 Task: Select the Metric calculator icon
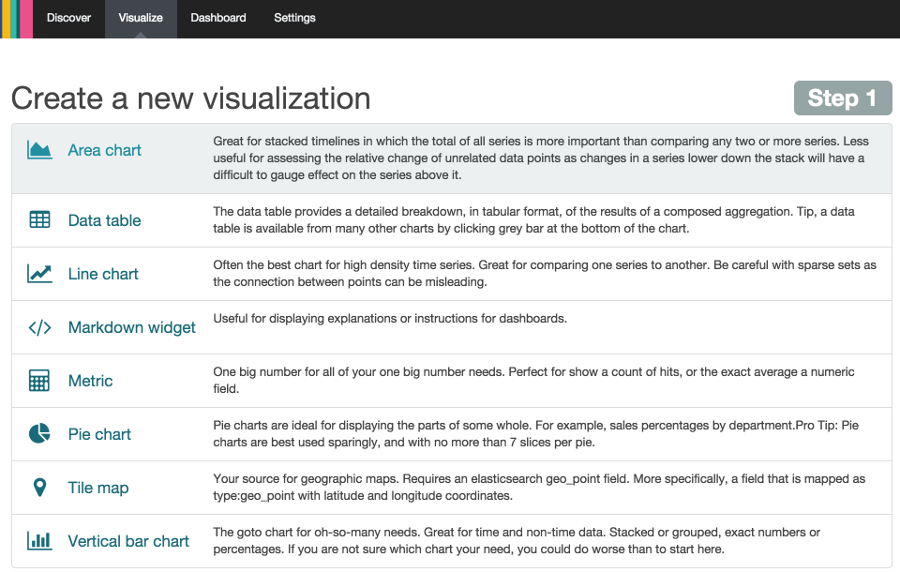point(39,381)
